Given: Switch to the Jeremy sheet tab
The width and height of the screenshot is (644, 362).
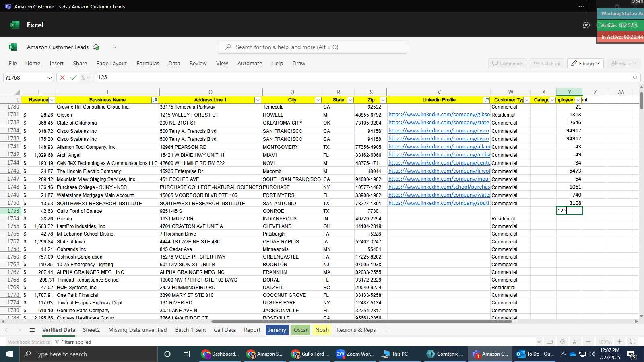Looking at the screenshot, I should (277, 330).
